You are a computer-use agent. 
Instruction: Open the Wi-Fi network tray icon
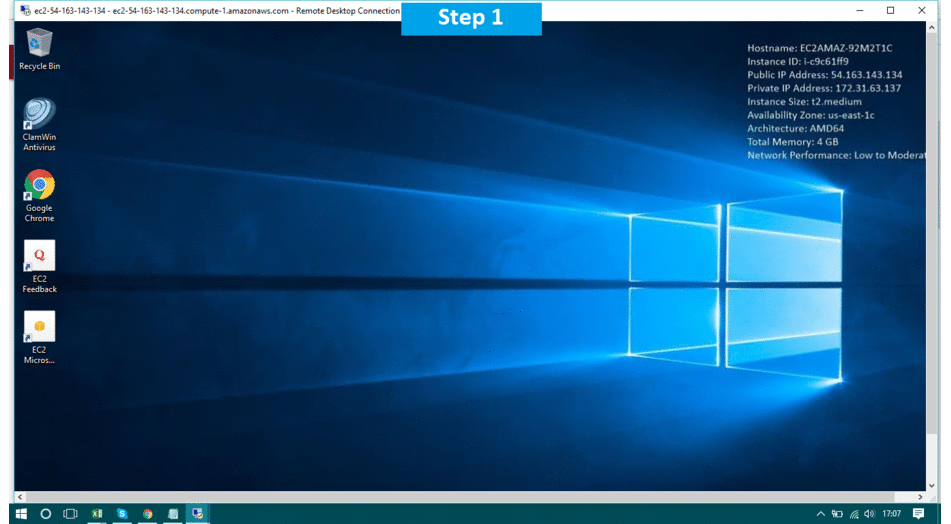click(853, 513)
